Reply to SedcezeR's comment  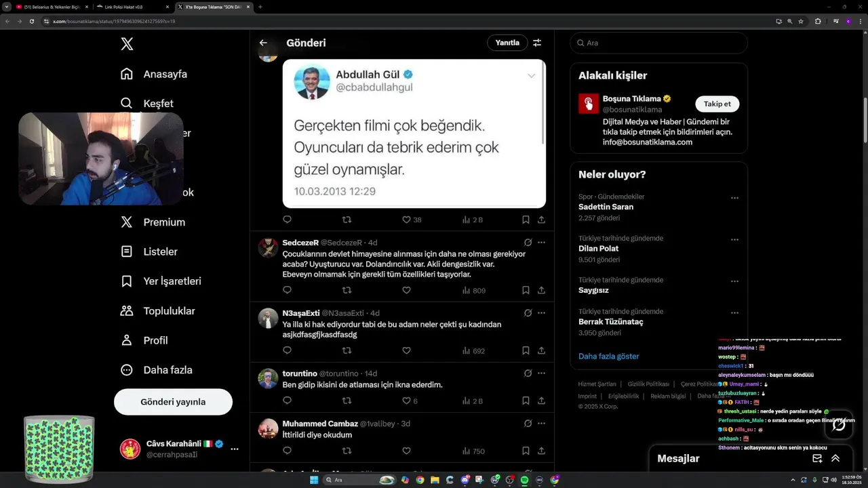pos(287,290)
